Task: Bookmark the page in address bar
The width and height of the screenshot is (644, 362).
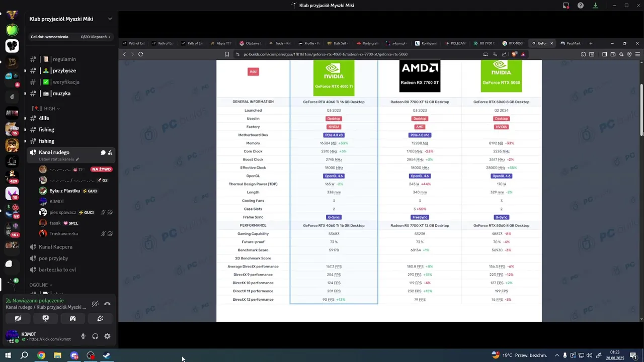Action: [x=227, y=54]
